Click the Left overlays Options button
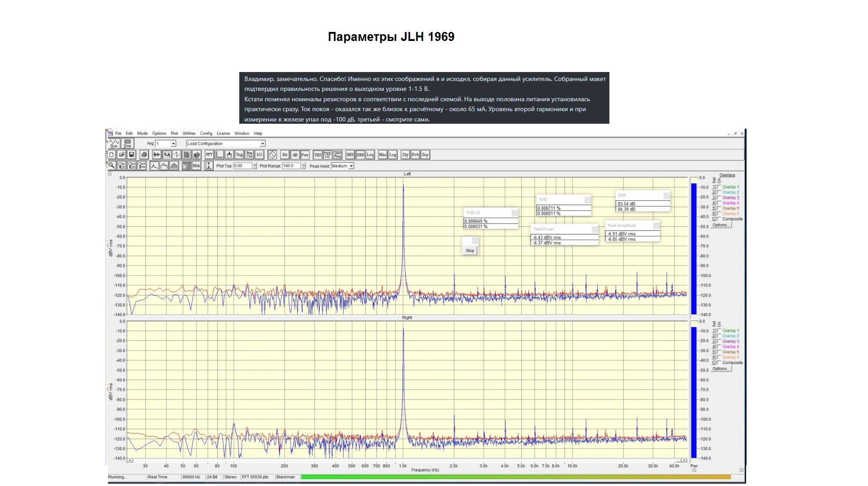868x486 pixels. [x=721, y=225]
